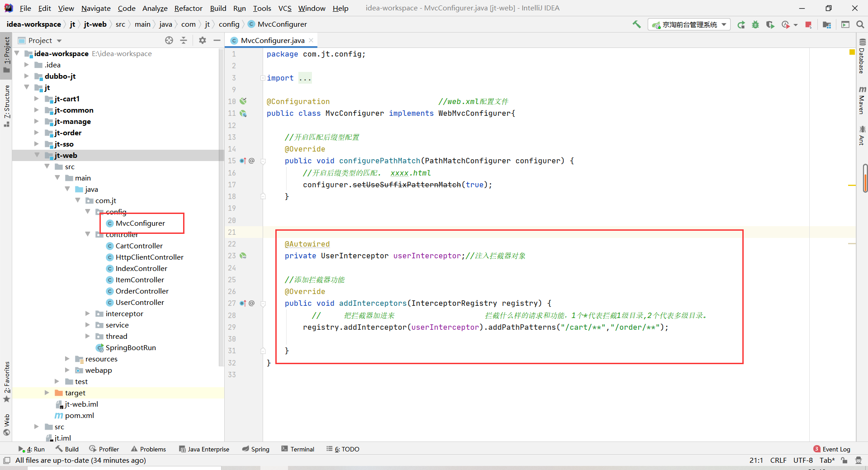Open dropdown arrow beside profiler run icon
Screen dimensions: 868x470
796,25
